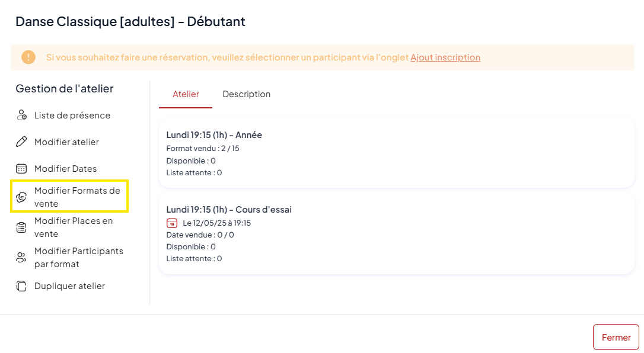The width and height of the screenshot is (644, 353).
Task: Open Modifier atelier option
Action: click(x=66, y=142)
